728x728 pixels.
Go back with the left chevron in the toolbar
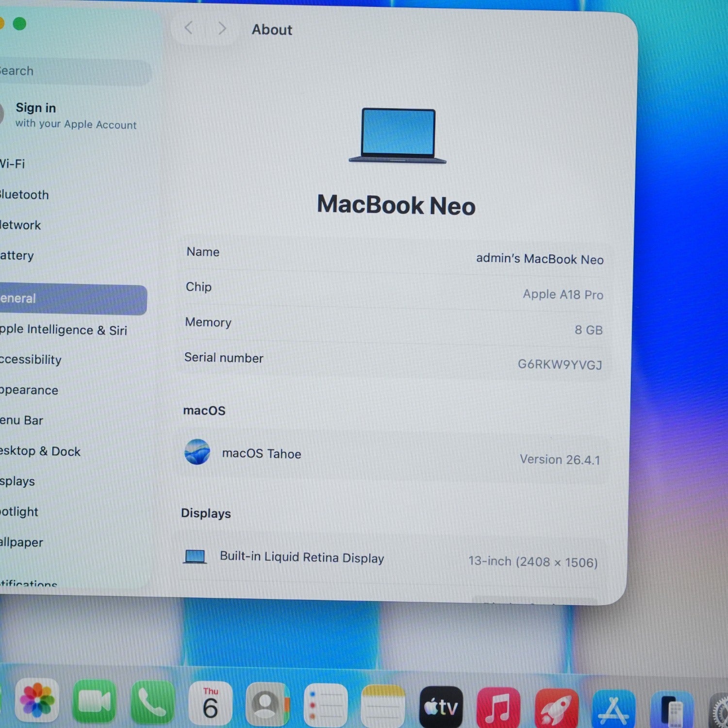coord(189,28)
